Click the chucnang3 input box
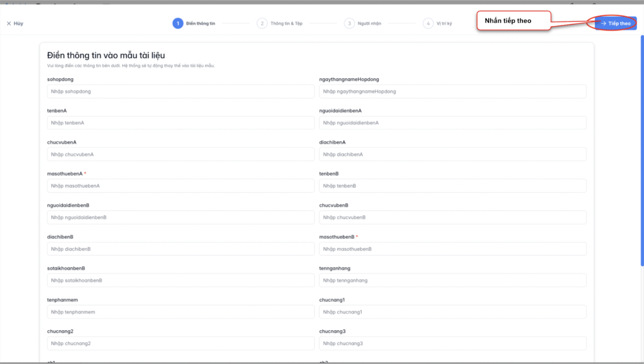Viewport: 644px width, 364px height. pyautogui.click(x=453, y=343)
